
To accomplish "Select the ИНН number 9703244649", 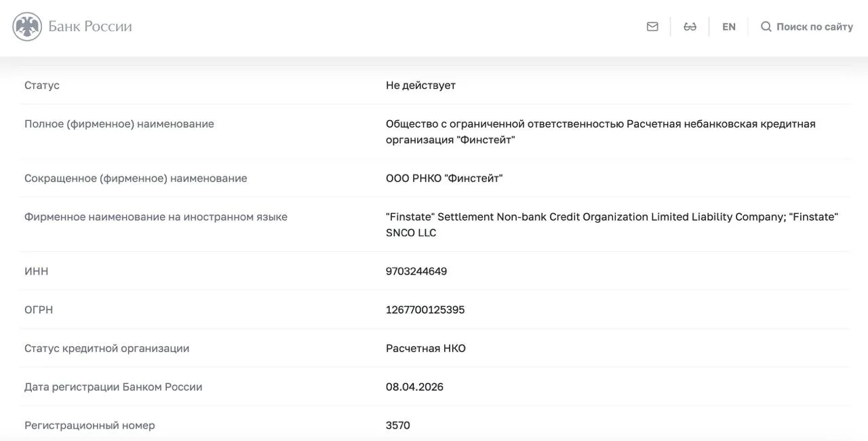I will [x=416, y=271].
